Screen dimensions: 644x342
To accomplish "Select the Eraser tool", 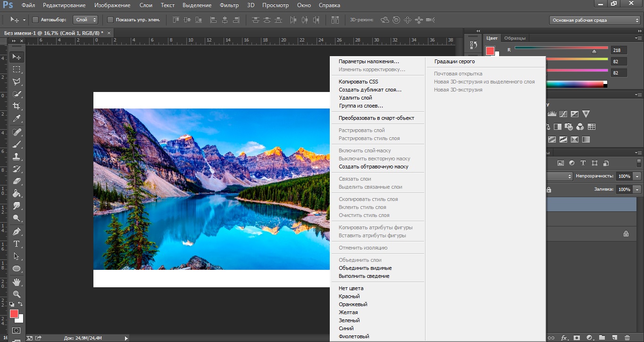I will click(17, 181).
